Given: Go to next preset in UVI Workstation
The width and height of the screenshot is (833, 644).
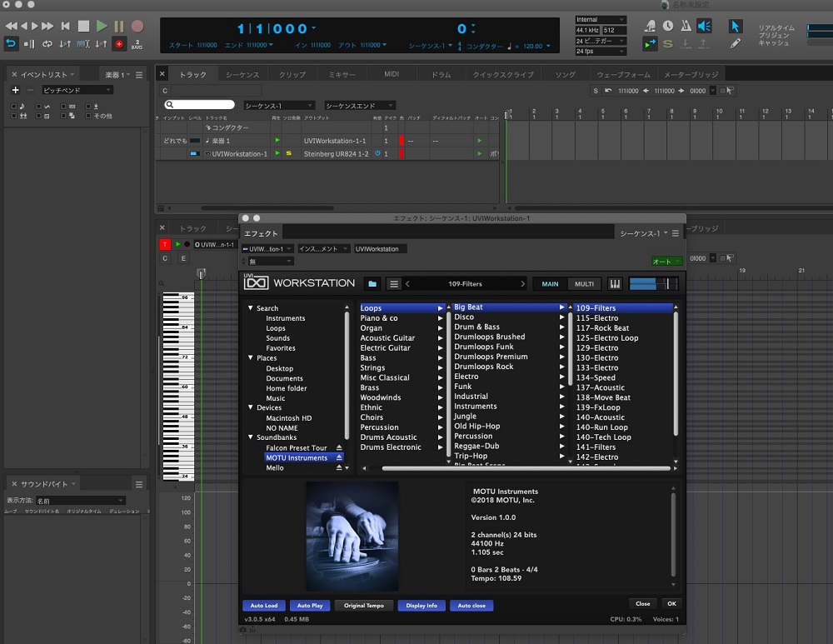Looking at the screenshot, I should (x=522, y=284).
